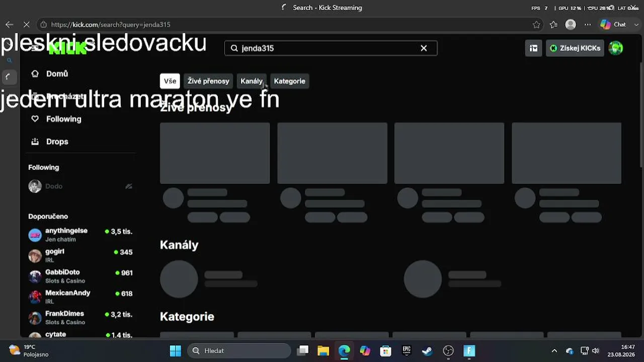Open Steam from the taskbar

(427, 351)
